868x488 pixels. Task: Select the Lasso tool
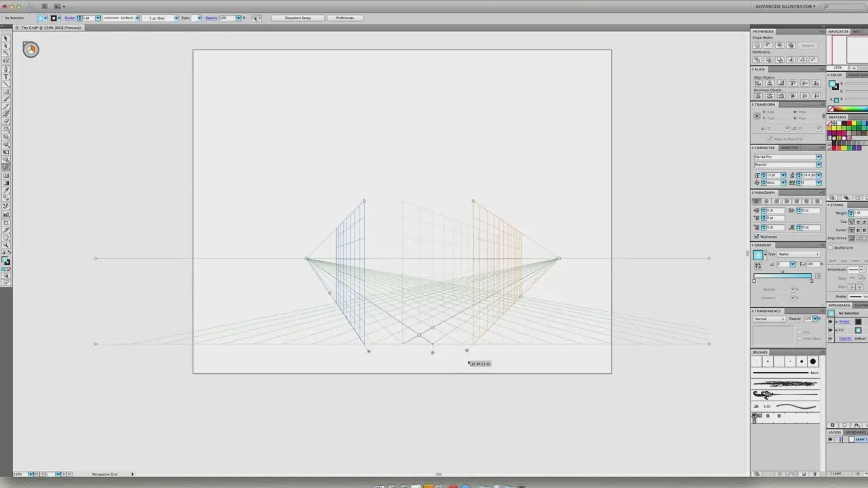click(6, 60)
